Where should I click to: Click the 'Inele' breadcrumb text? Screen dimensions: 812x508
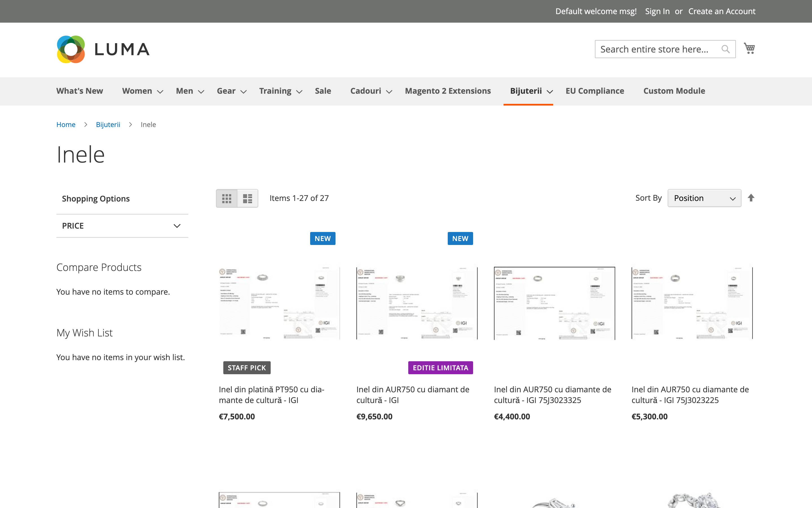tap(148, 125)
